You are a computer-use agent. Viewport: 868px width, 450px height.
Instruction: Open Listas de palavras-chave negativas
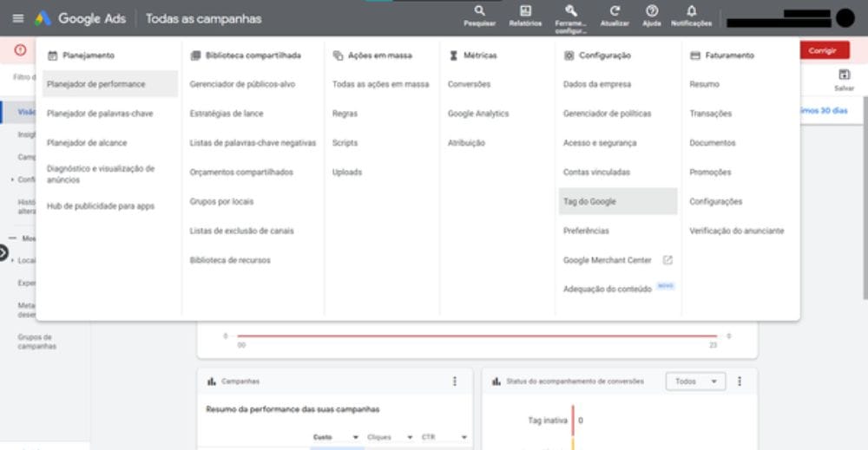[x=253, y=142]
